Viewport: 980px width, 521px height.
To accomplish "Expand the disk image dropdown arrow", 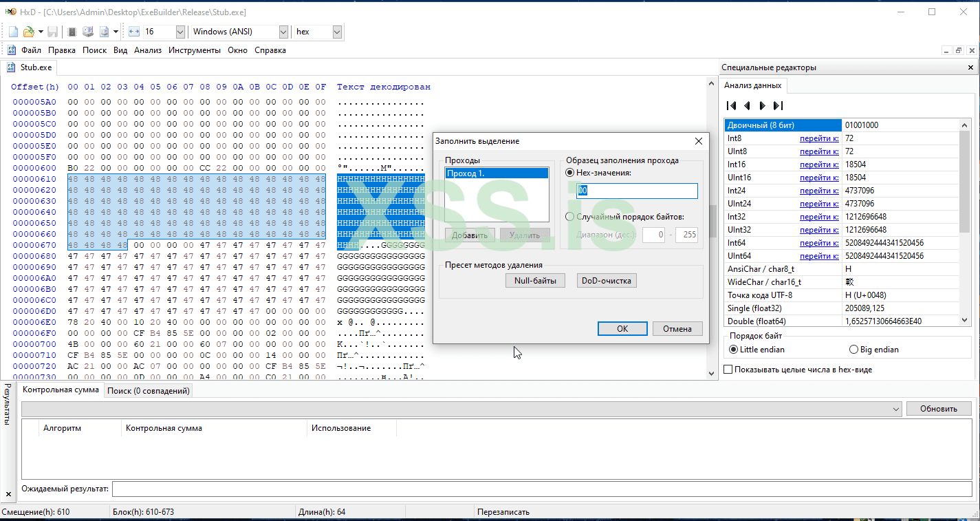I will [116, 32].
